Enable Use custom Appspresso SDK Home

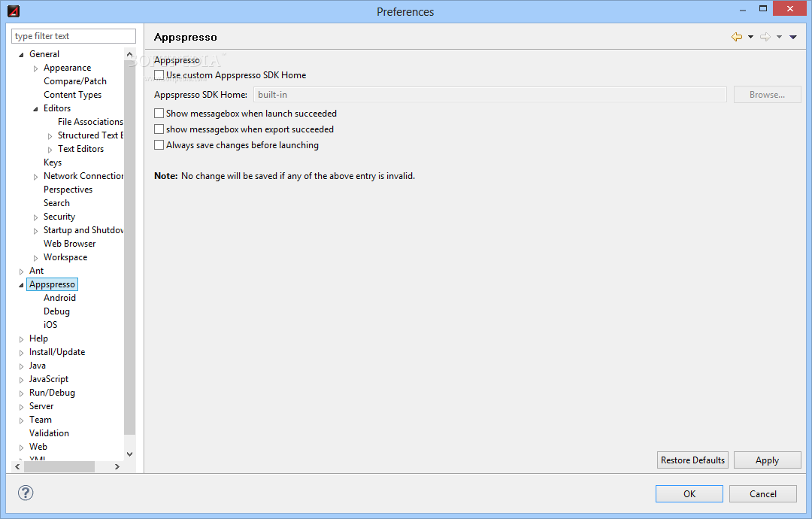tap(159, 75)
